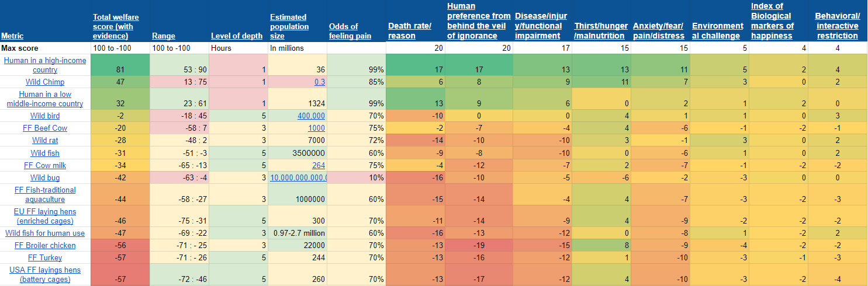Open the Wild bird population link 400.000
868x286 pixels.
pyautogui.click(x=311, y=116)
